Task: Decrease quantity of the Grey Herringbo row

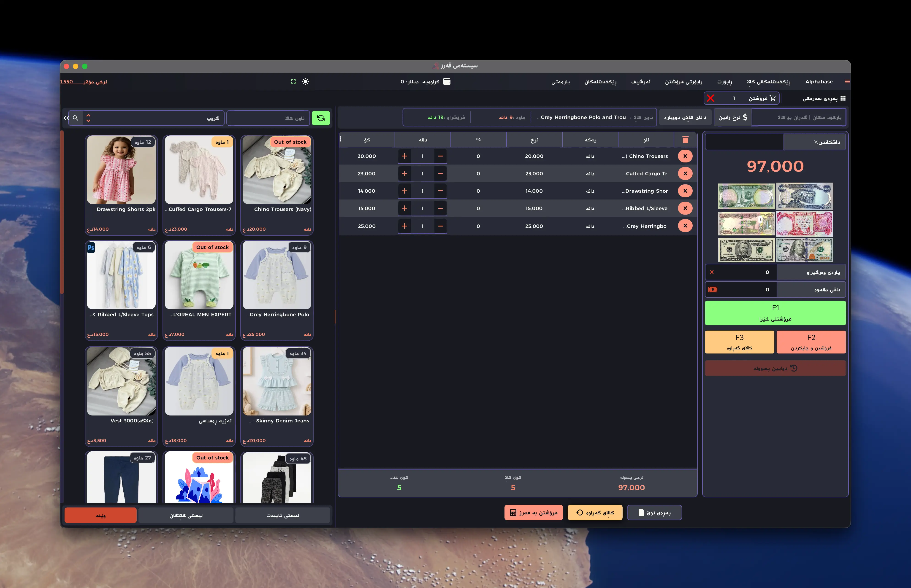Action: point(440,226)
